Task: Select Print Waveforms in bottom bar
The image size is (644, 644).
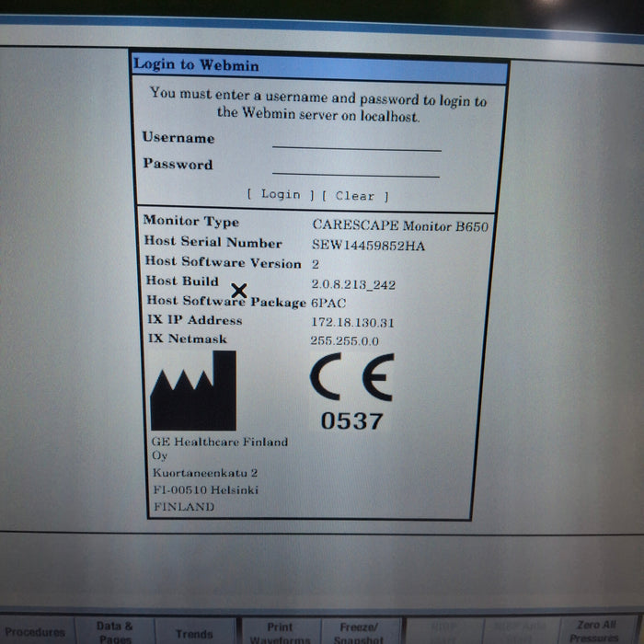Action: click(x=280, y=632)
